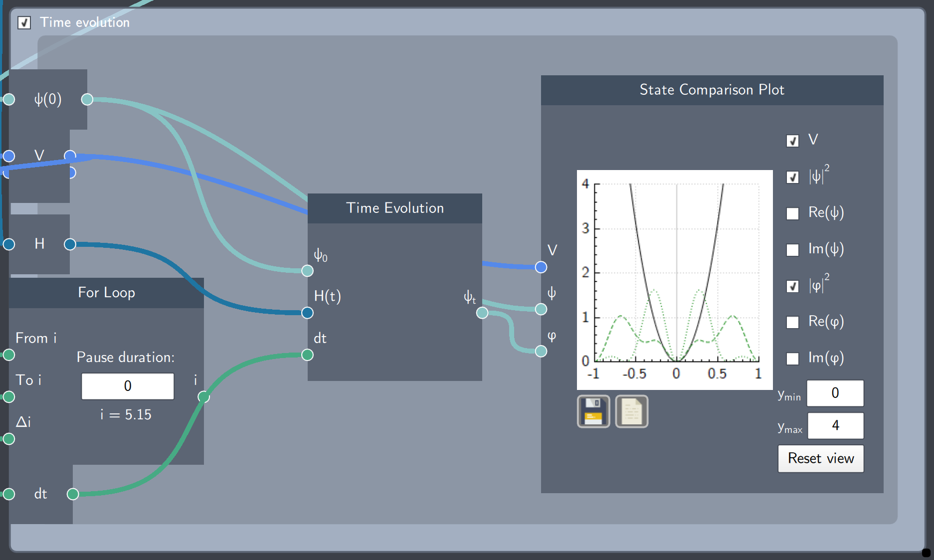Enable the Im(ψ) checkbox

(x=792, y=249)
